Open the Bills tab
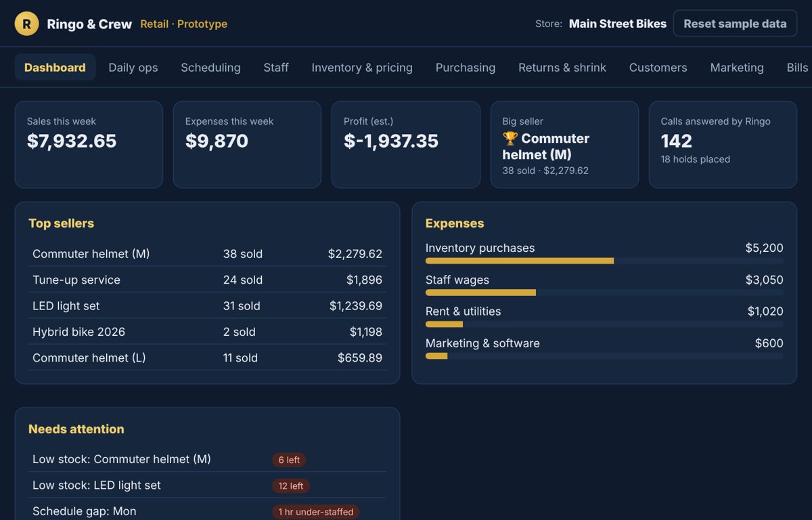812x520 pixels. click(x=797, y=68)
